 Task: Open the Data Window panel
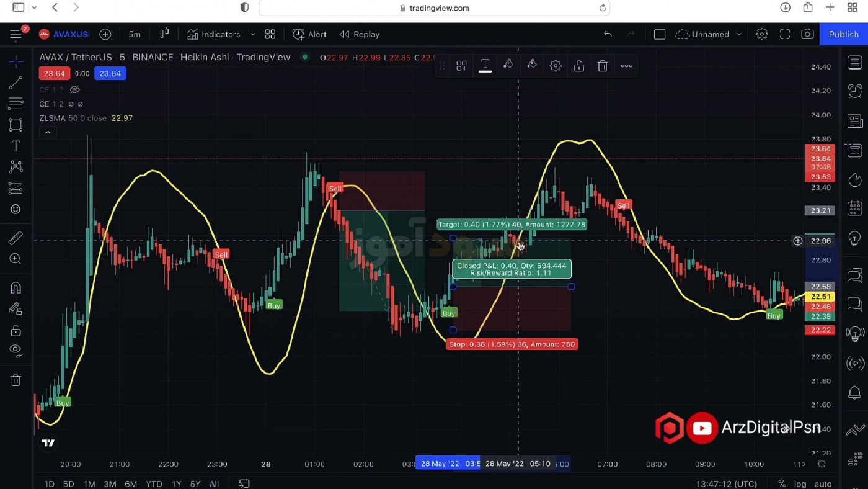click(x=855, y=150)
